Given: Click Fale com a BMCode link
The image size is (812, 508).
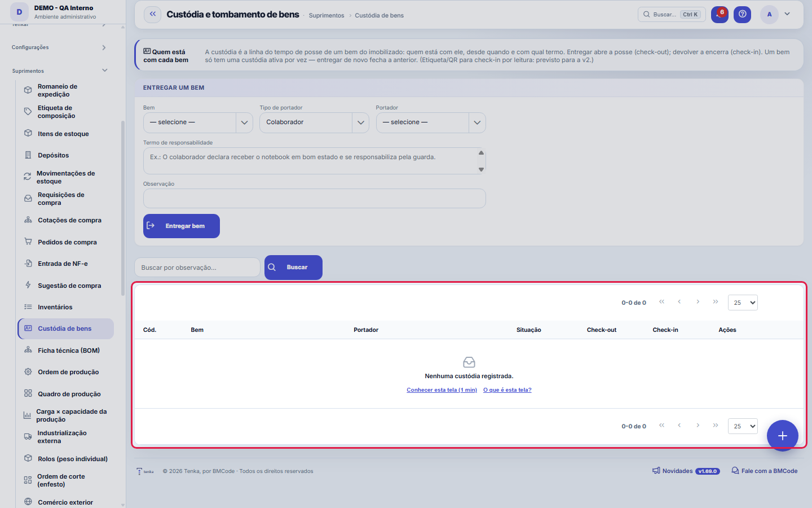Looking at the screenshot, I should (x=765, y=471).
